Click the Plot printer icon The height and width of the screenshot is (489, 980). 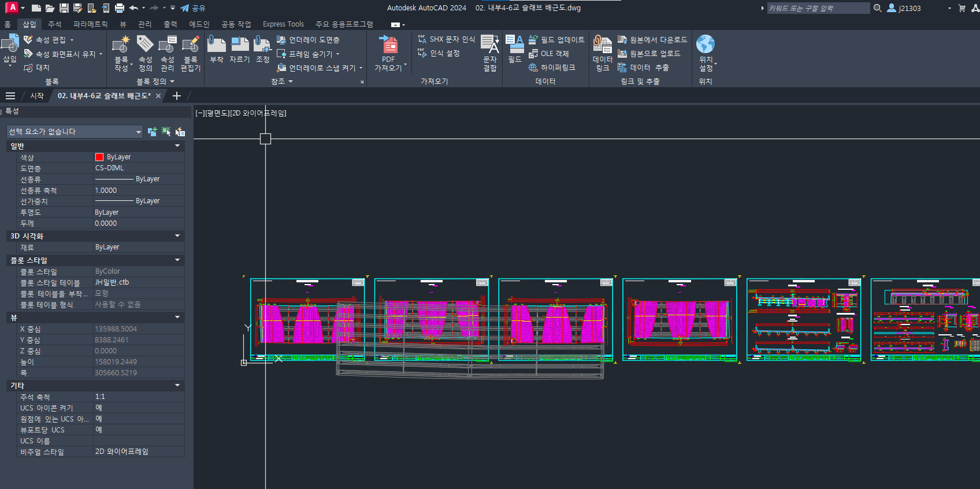pos(120,8)
